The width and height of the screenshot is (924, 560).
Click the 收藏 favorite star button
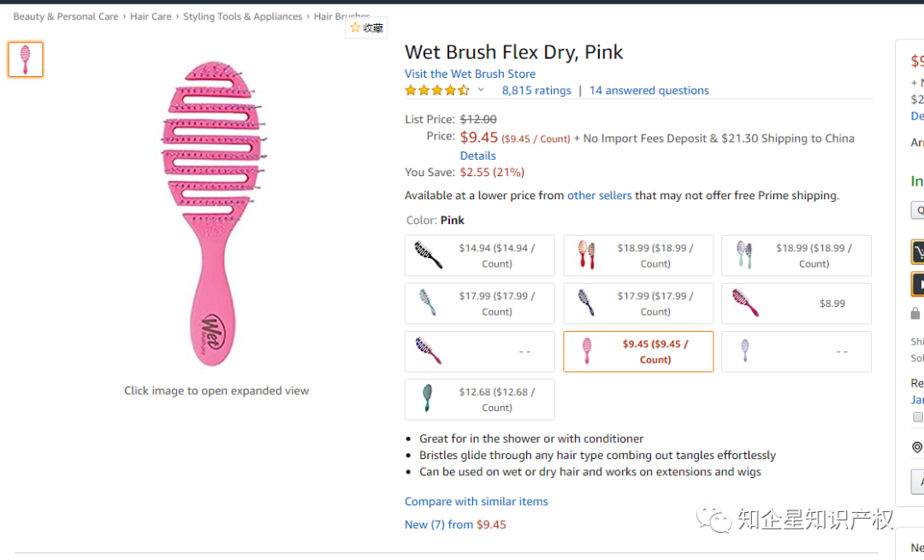point(366,27)
